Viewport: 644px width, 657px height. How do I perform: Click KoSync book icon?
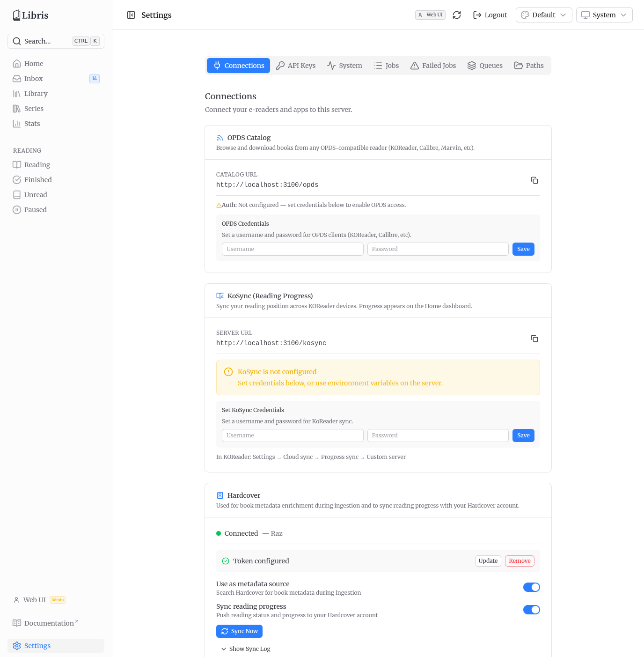coord(220,296)
